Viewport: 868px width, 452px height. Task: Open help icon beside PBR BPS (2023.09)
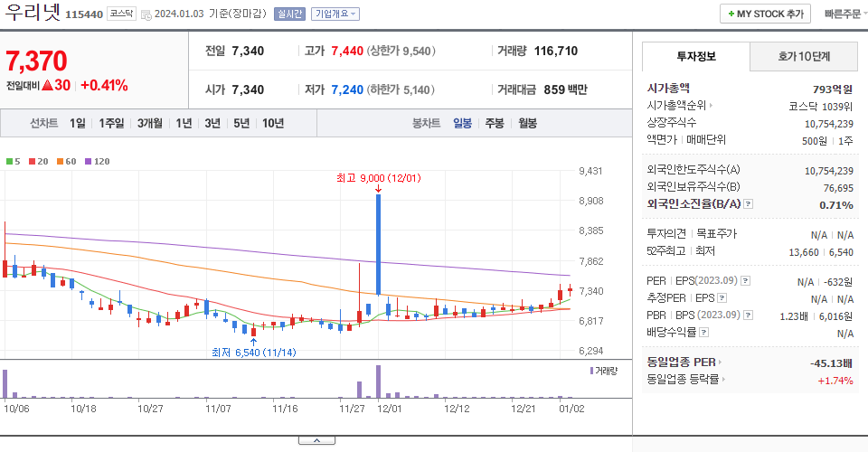pos(748,315)
